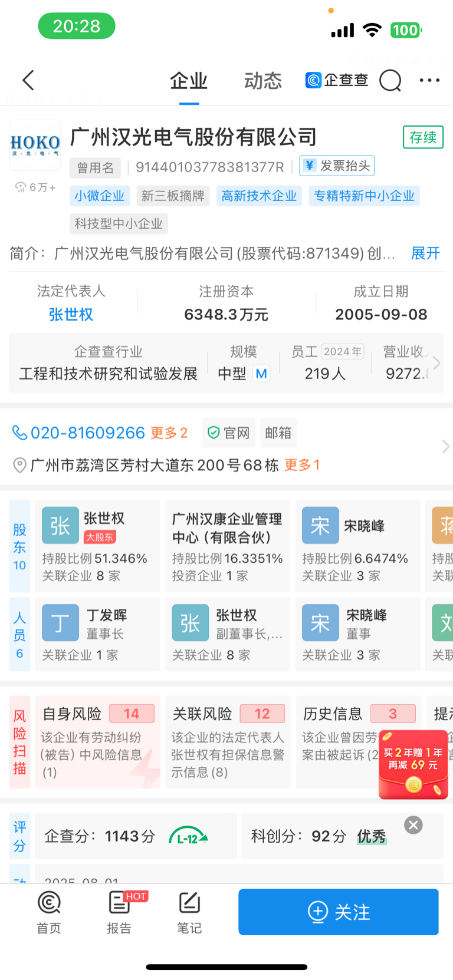The width and height of the screenshot is (453, 980).
Task: Open 企查分 1143分 score card
Action: click(x=136, y=836)
